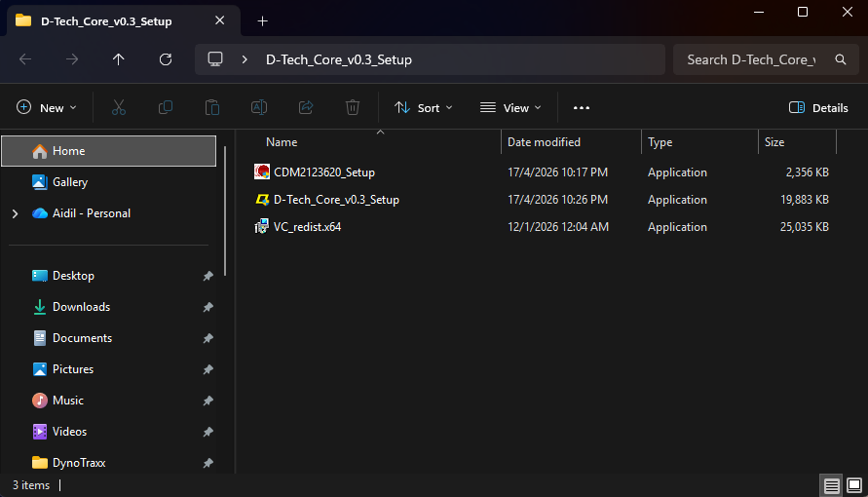The height and width of the screenshot is (497, 868).
Task: Open the New item dropdown
Action: coord(47,108)
